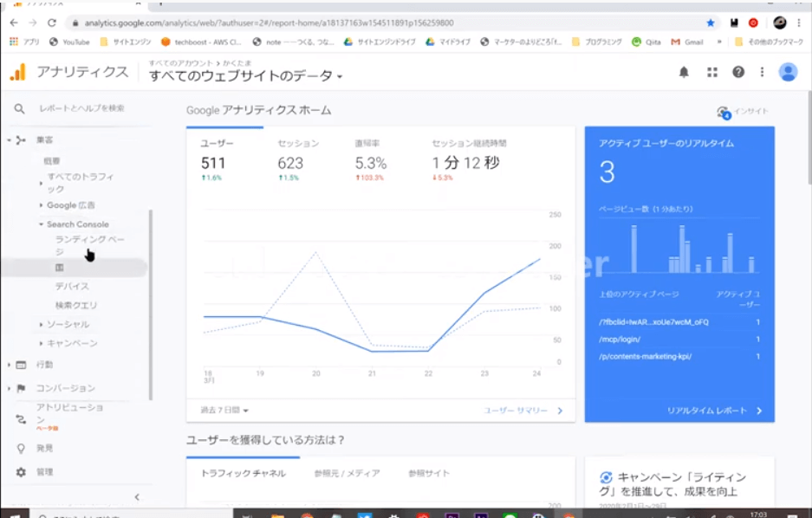Select 参照サイト tab
This screenshot has width=812, height=518.
[x=429, y=474]
